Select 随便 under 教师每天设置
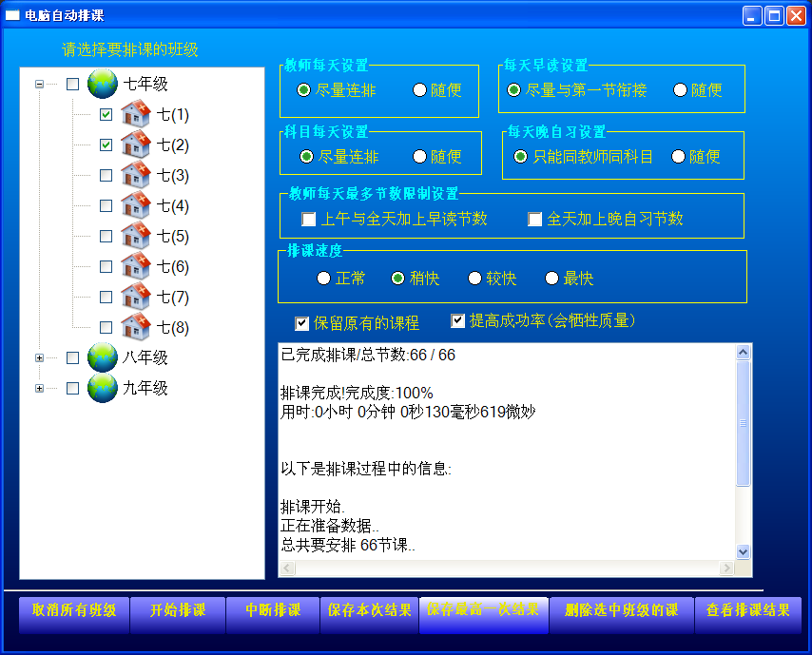The height and width of the screenshot is (655, 812). coord(437,90)
